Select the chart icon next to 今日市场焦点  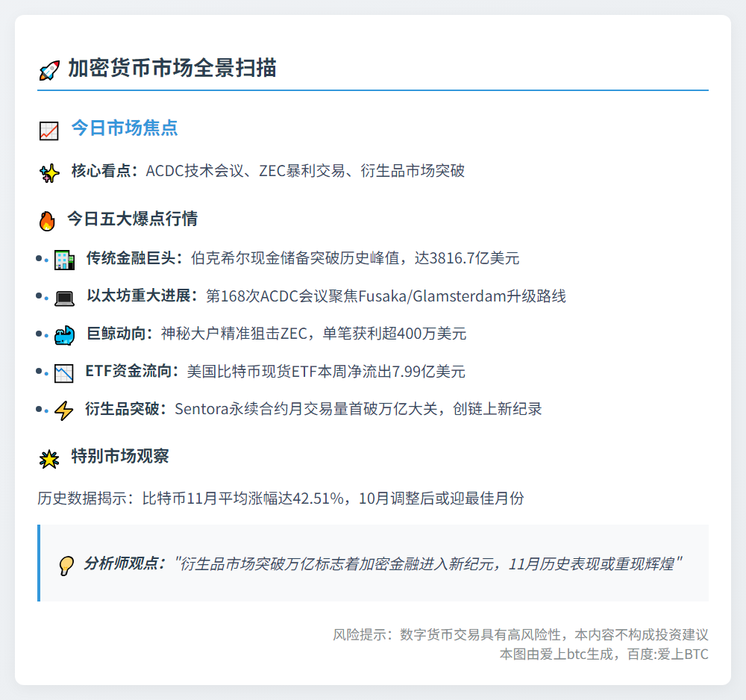point(48,128)
